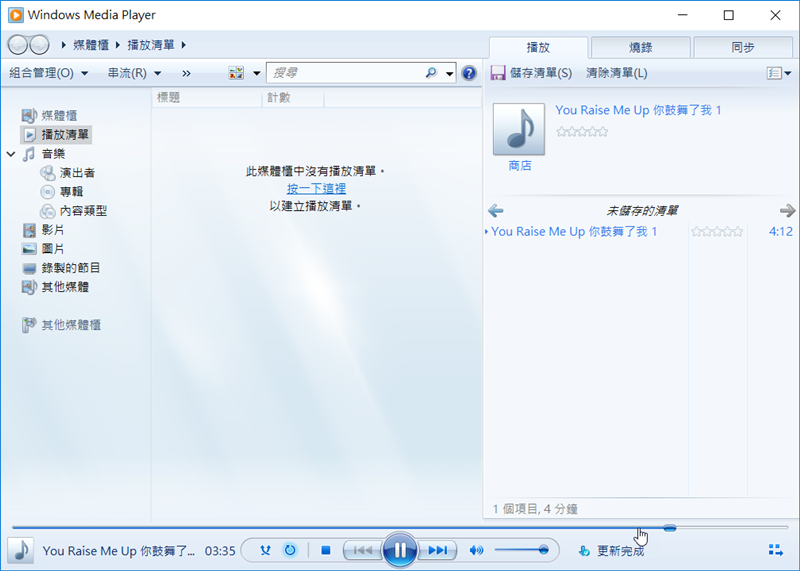Click the song title link in the album header
800x571 pixels.
(638, 110)
